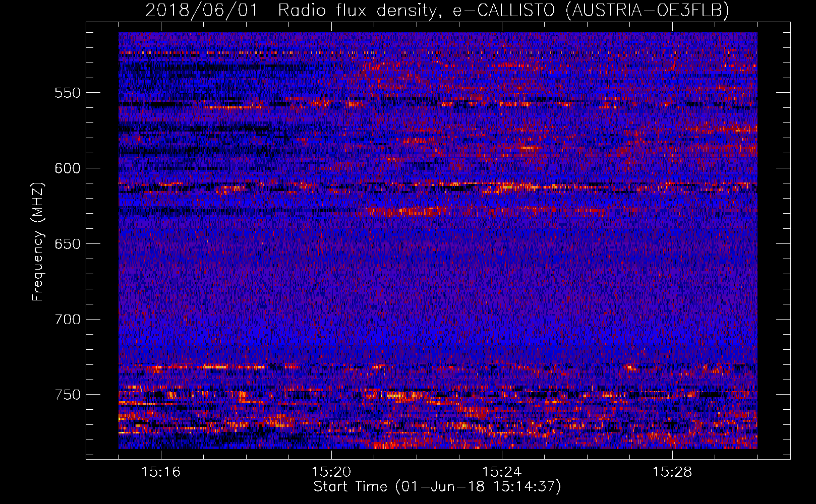
Task: Select the 650 frequency tick label
Action: (68, 244)
